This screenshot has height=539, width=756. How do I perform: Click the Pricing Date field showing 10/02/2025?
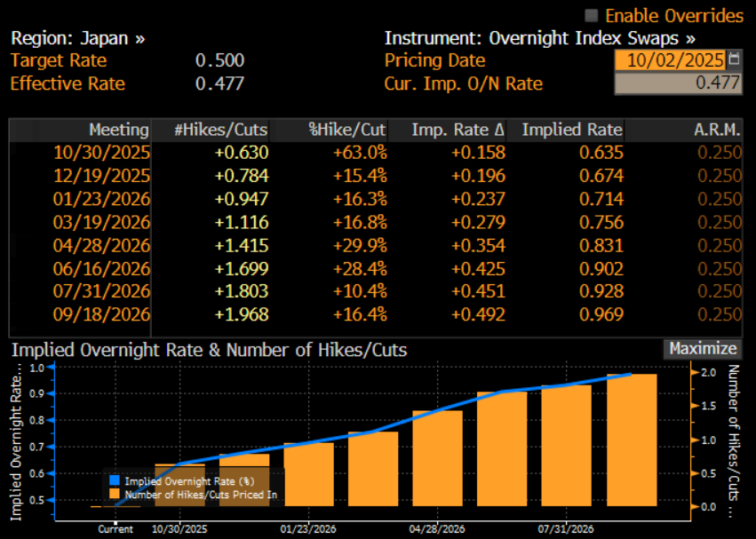pos(670,60)
